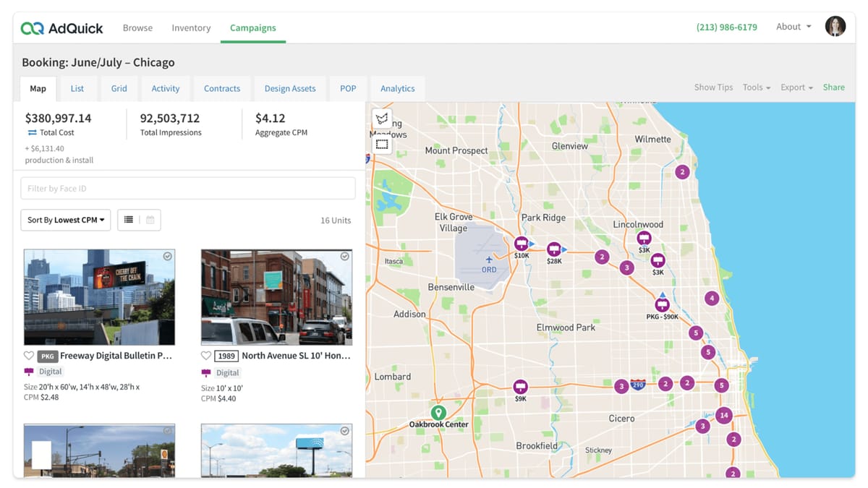Screen dimensions: 868x488
Task: Select the Map tab
Action: pos(38,89)
